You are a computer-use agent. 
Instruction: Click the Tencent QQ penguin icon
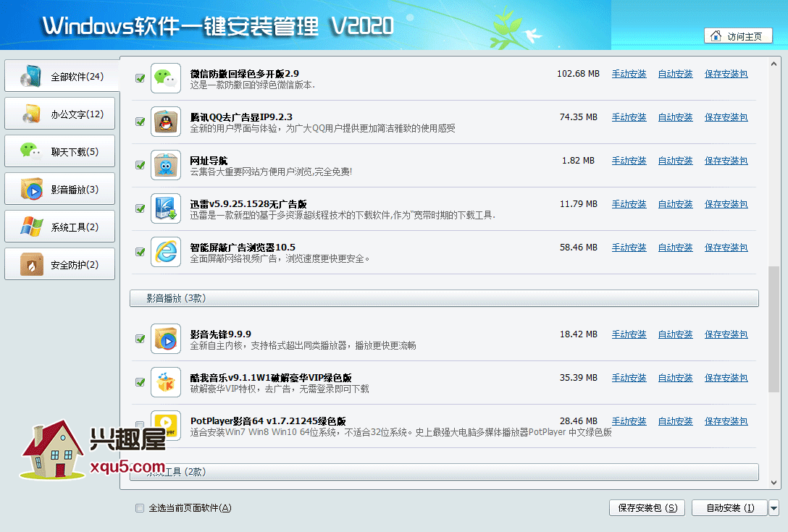166,122
